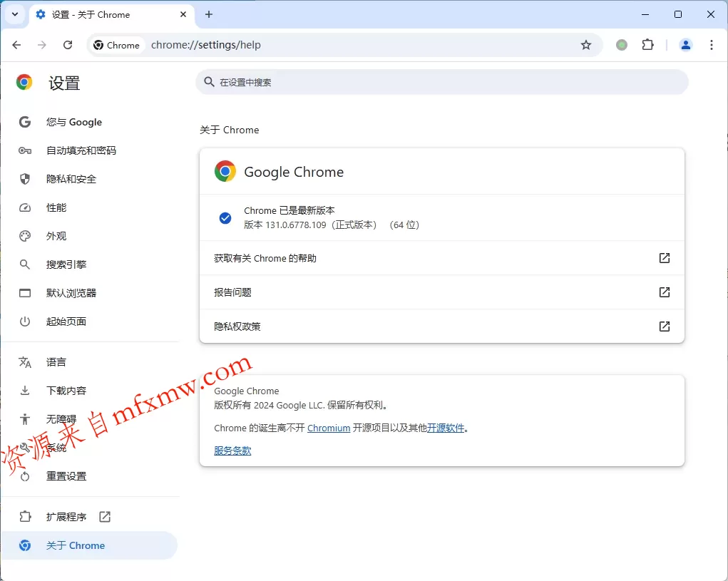Bookmark this page with the star icon

[586, 45]
